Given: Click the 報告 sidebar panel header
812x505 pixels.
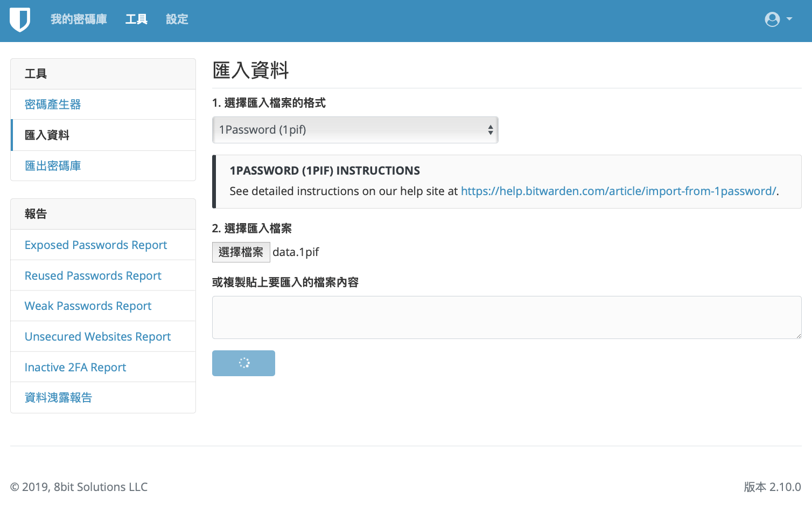Looking at the screenshot, I should (x=103, y=214).
